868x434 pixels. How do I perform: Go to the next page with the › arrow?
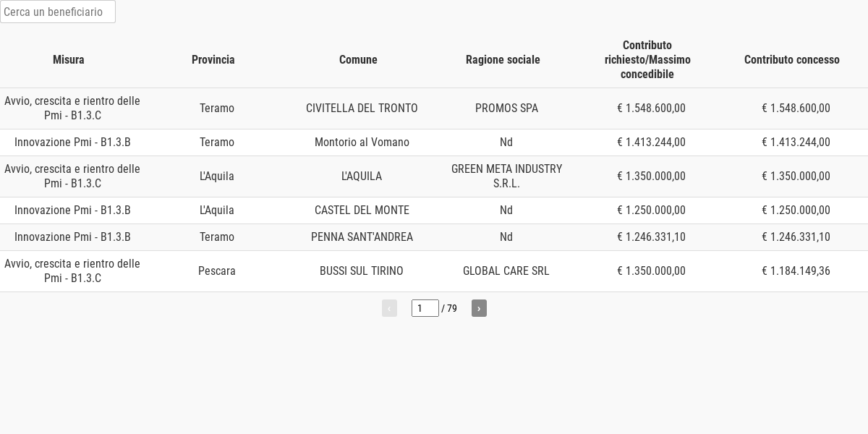(479, 308)
